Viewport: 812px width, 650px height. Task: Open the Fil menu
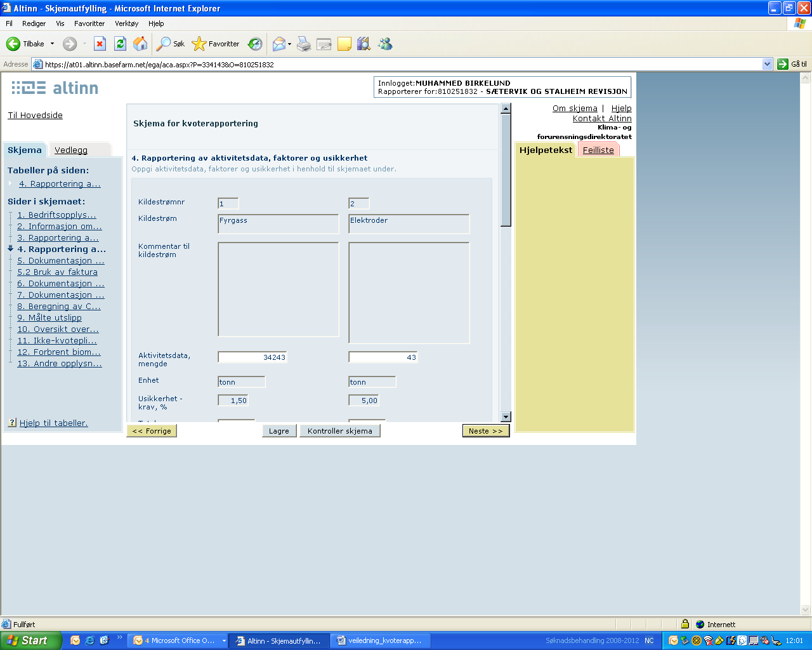pyautogui.click(x=10, y=23)
